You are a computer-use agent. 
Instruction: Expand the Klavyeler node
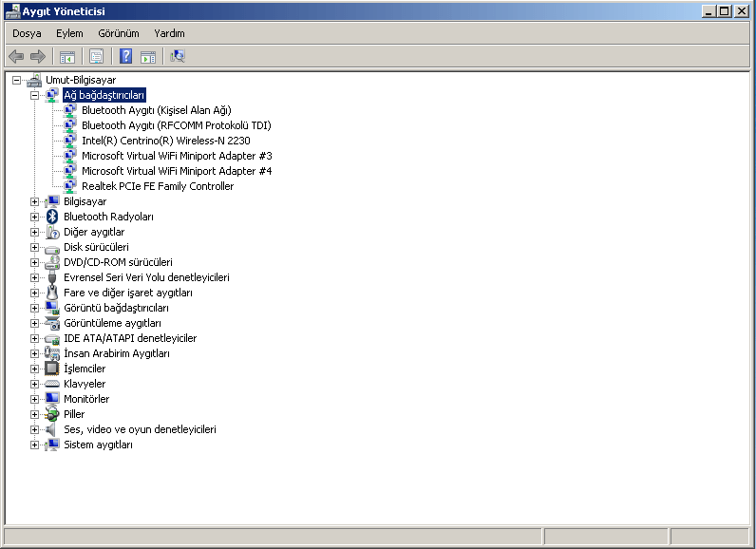(35, 384)
